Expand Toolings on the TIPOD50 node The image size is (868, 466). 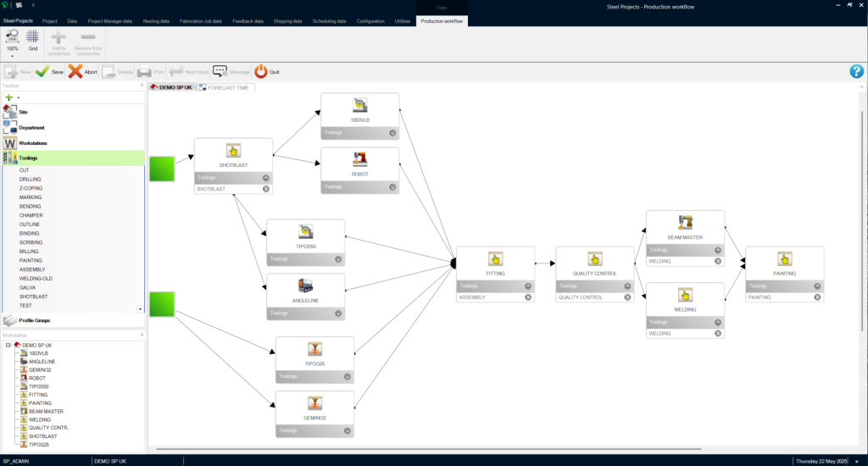(338, 259)
